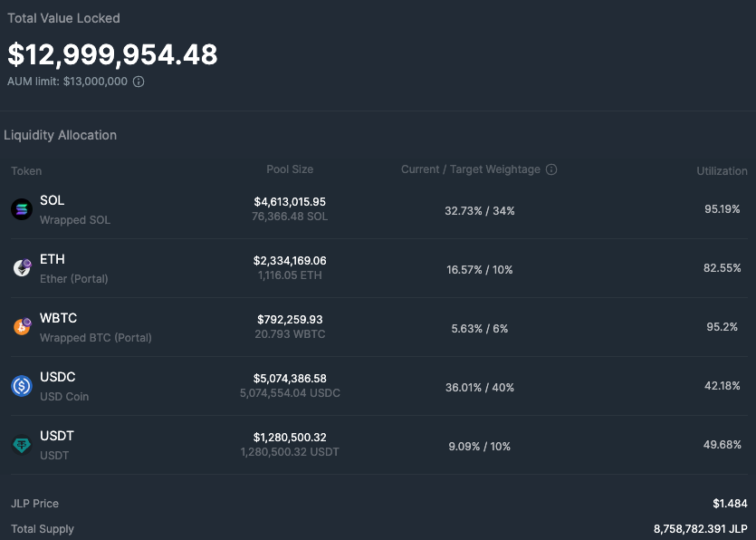Select the Token column header
This screenshot has width=756, height=540.
tap(26, 171)
